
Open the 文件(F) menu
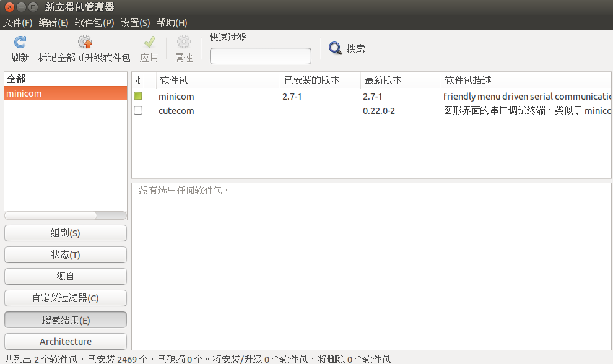(17, 23)
